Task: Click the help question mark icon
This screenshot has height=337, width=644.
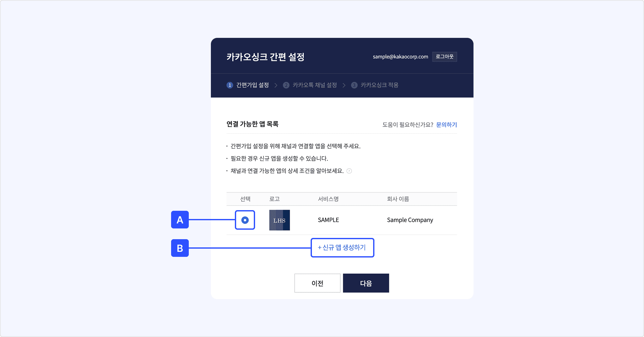Action: 349,171
